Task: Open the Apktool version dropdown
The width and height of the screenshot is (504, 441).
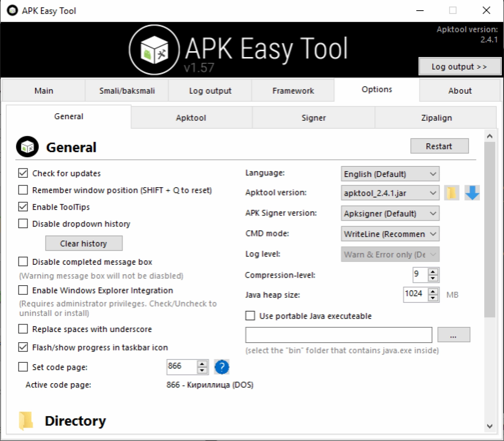Action: click(390, 193)
